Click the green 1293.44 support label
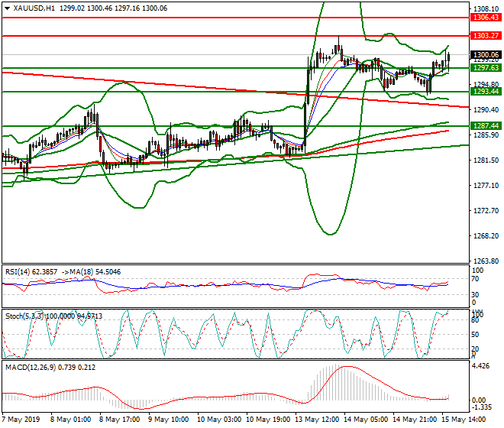Image resolution: width=504 pixels, height=428 pixels. pos(486,92)
